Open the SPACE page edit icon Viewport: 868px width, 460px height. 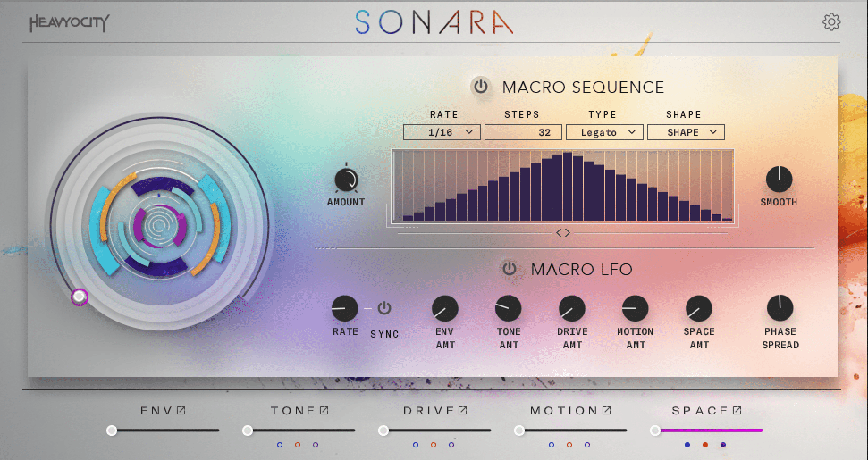point(737,410)
